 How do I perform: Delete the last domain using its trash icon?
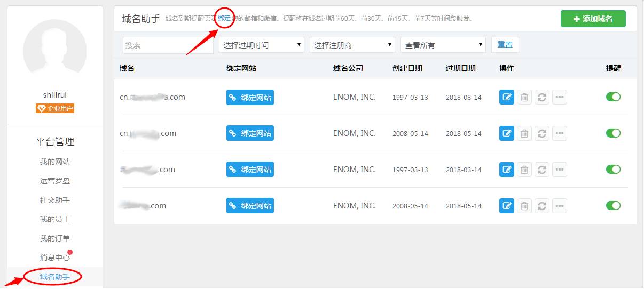click(x=524, y=206)
